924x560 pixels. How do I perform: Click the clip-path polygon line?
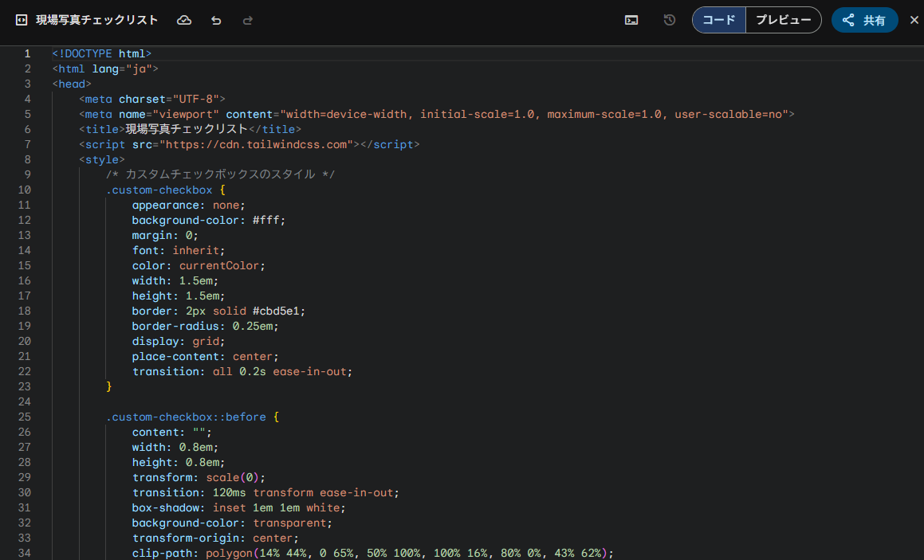tap(373, 553)
